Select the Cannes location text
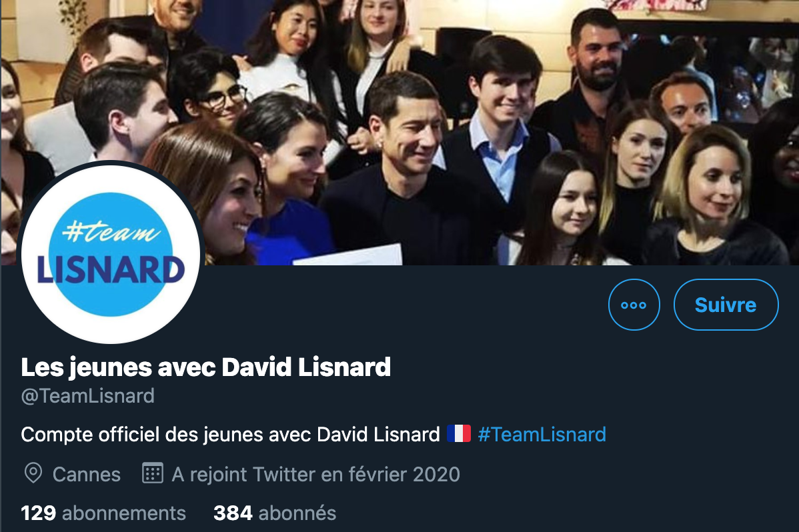Viewport: 799px width, 532px height. click(x=87, y=475)
